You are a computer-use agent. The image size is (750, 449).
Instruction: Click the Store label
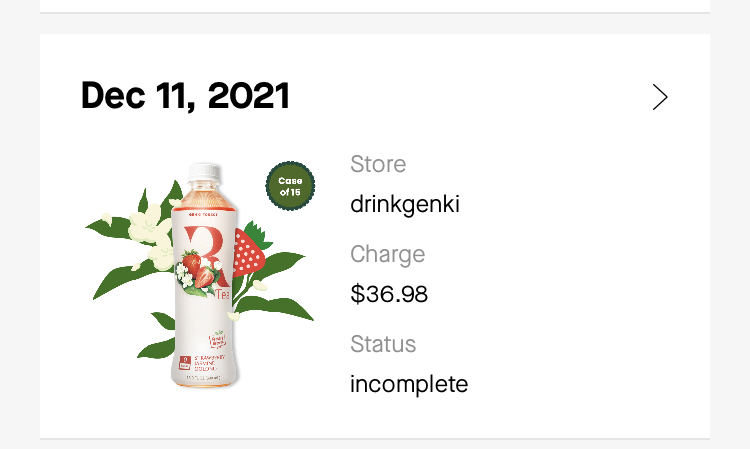[x=378, y=164]
